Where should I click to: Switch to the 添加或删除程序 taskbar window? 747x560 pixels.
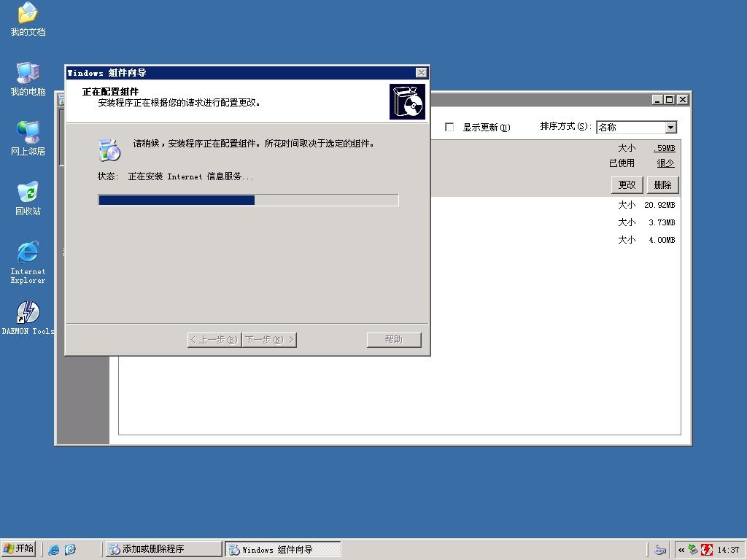pyautogui.click(x=163, y=549)
